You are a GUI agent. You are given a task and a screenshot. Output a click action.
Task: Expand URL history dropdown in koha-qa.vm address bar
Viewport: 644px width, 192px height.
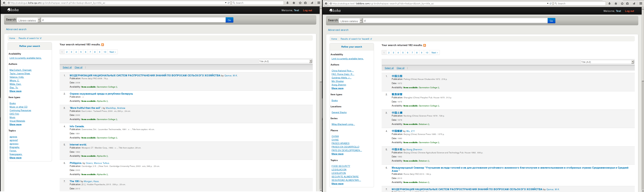pos(226,3)
